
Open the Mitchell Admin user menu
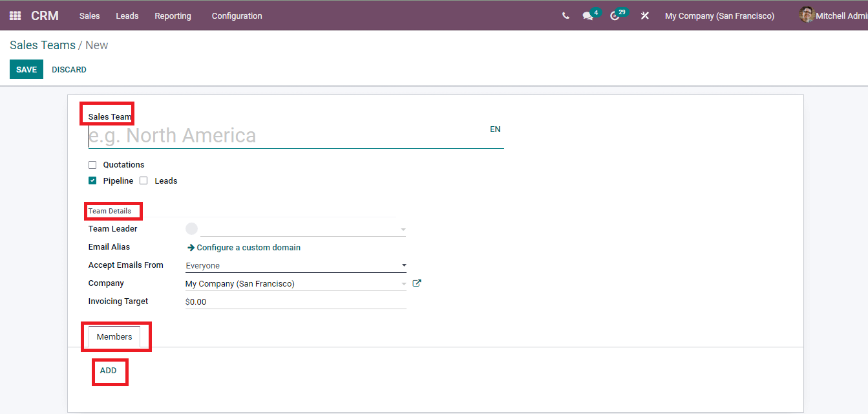[x=834, y=16]
